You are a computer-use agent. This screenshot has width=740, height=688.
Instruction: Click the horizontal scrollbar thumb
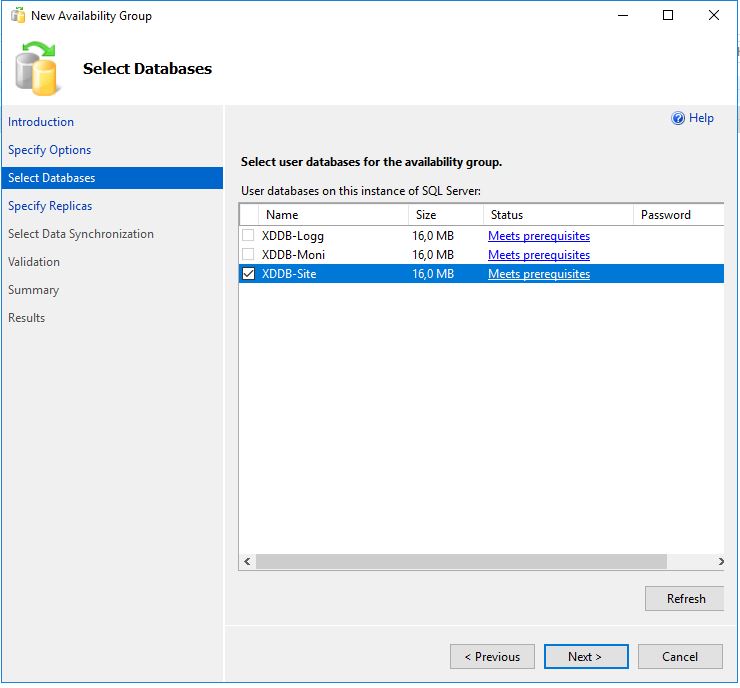click(x=461, y=561)
